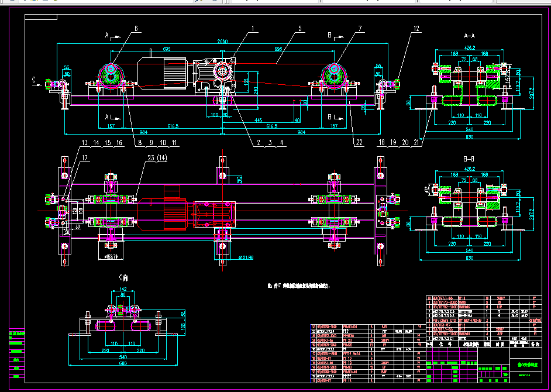Select callout number 16 in the plan view
Screen dimensions: 551x392
pyautogui.click(x=119, y=142)
